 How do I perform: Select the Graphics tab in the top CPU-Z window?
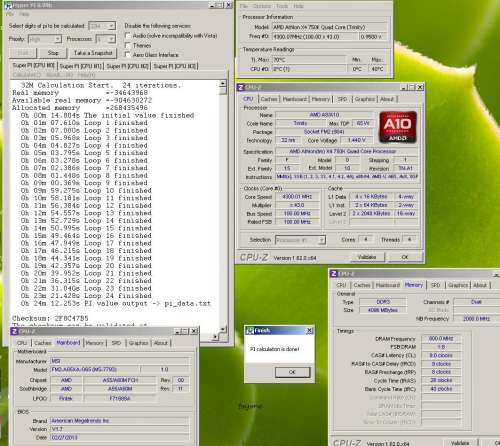pyautogui.click(x=365, y=99)
